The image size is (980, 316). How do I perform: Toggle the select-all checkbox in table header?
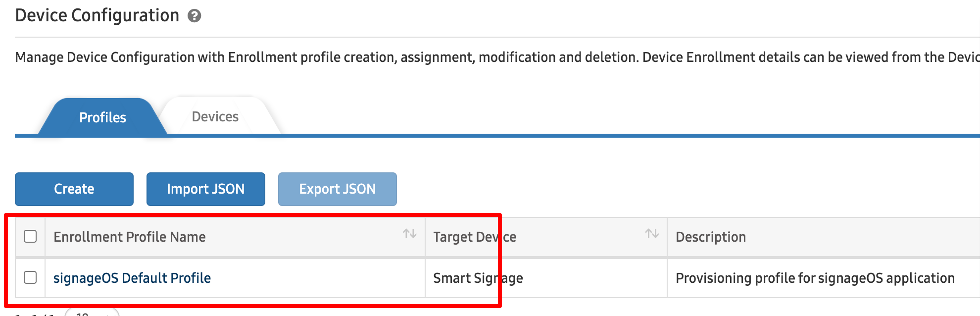[30, 236]
